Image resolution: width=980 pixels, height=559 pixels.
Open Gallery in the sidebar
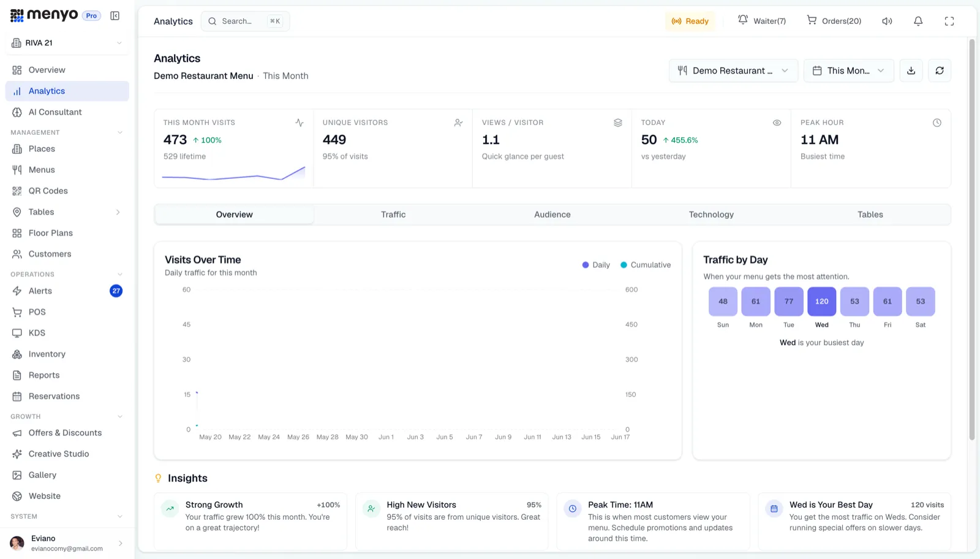67,475
